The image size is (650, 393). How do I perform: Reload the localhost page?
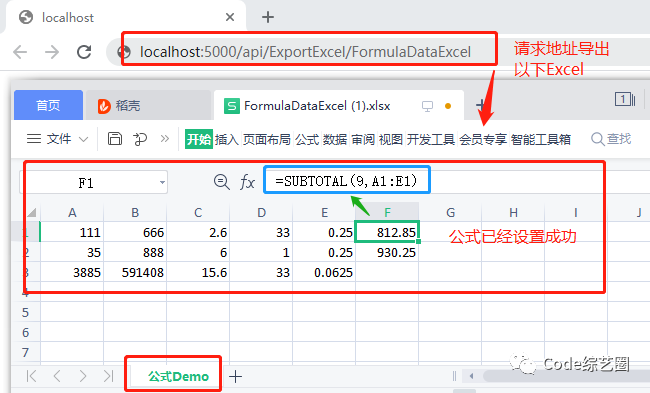pos(84,52)
